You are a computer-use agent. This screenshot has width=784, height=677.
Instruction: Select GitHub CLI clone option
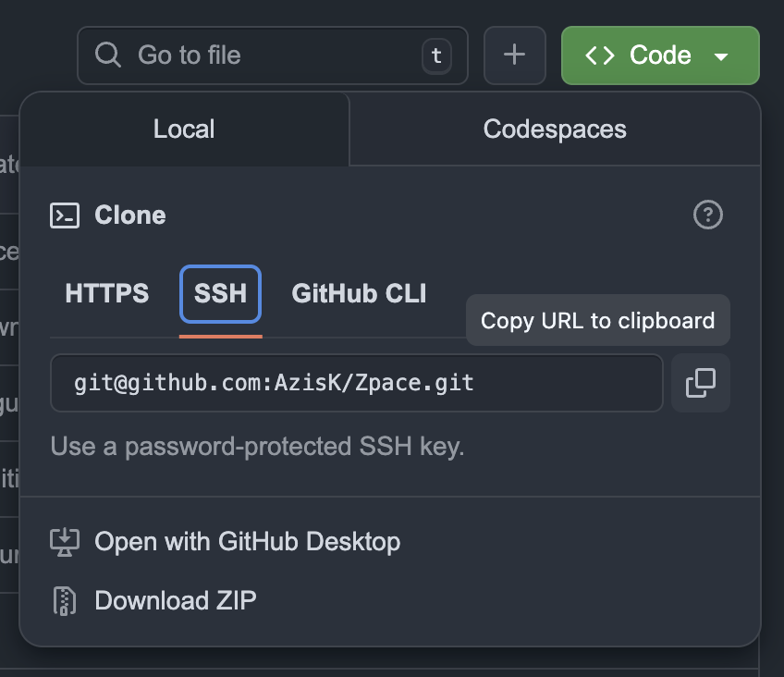[359, 293]
